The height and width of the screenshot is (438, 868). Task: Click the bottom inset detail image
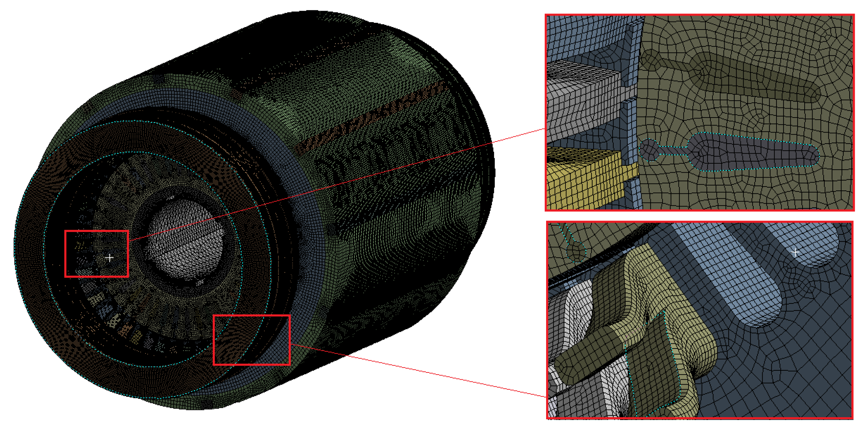click(699, 320)
